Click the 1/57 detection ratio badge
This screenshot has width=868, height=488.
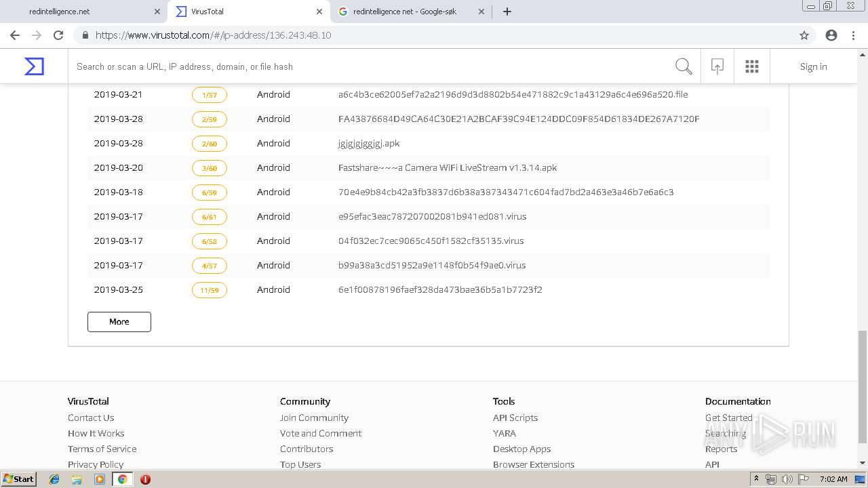click(x=210, y=95)
